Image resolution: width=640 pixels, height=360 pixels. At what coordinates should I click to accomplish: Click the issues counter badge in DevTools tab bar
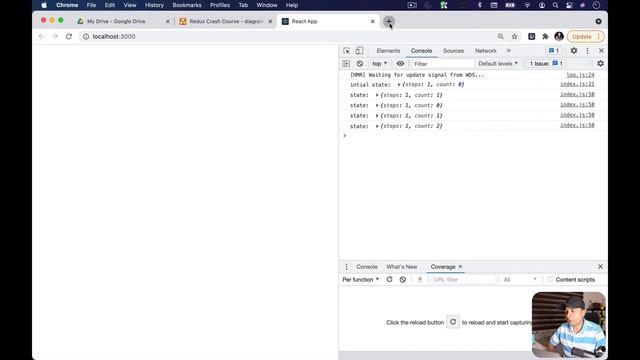554,51
